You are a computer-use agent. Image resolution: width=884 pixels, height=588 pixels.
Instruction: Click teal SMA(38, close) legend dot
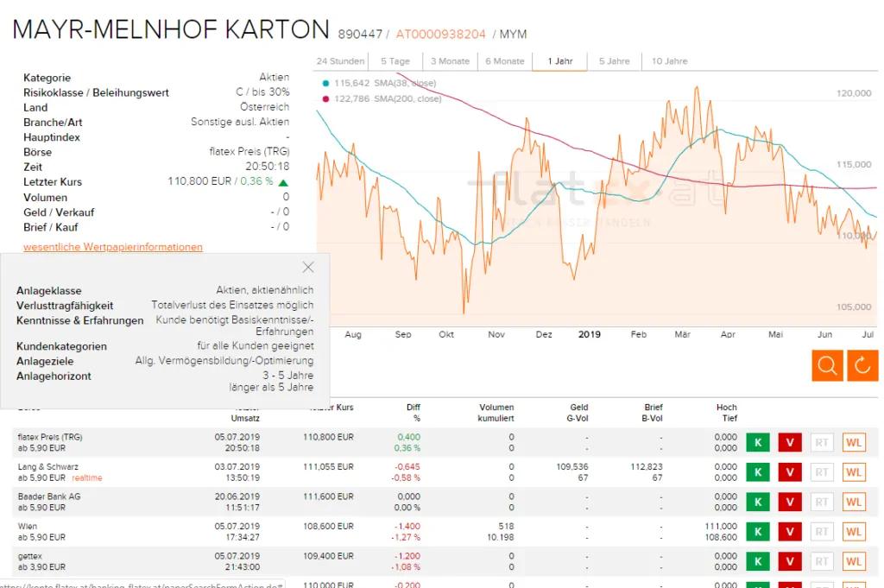coord(325,84)
